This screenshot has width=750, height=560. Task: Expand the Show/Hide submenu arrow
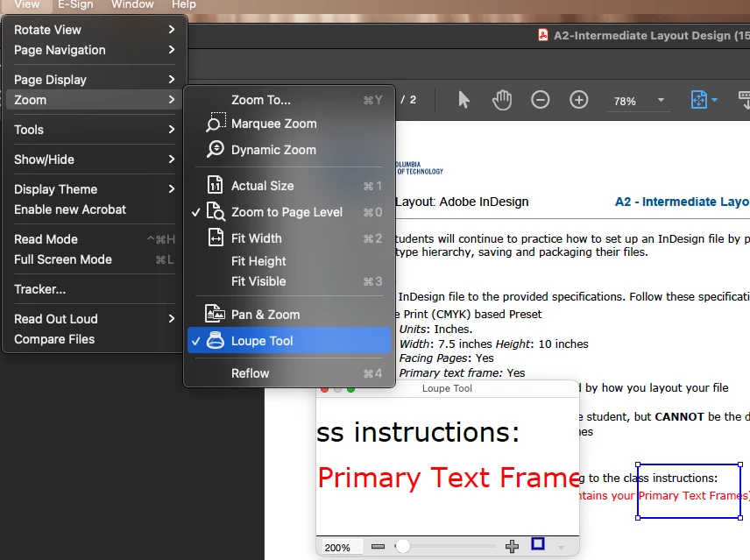(x=171, y=159)
